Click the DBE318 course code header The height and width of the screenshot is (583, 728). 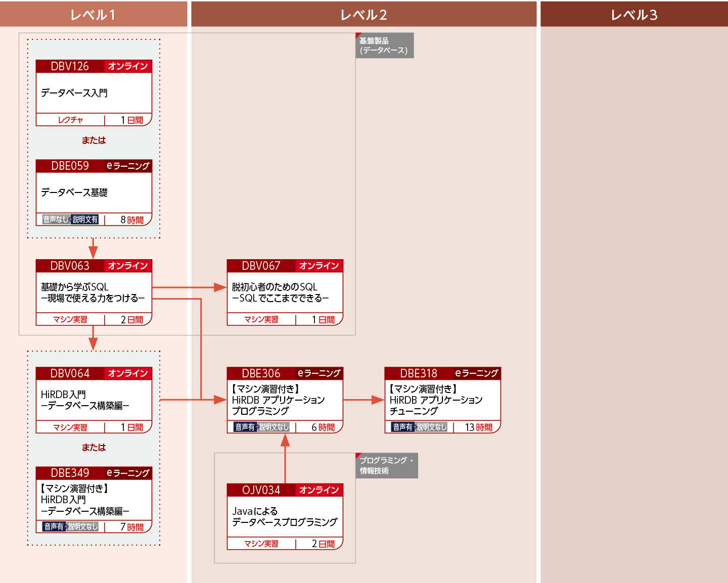click(419, 373)
